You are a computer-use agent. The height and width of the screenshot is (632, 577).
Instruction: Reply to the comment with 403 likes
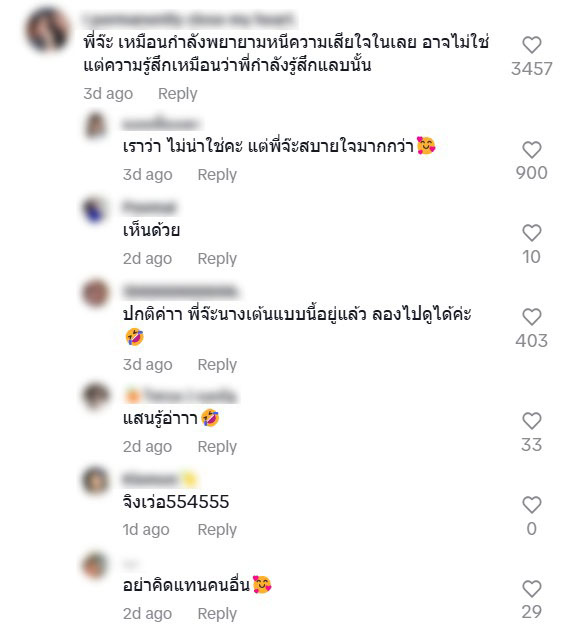(217, 365)
